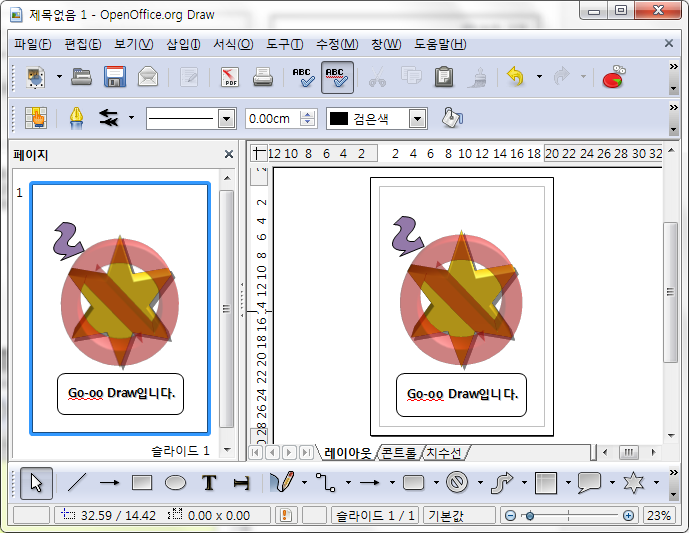Increase line width with up spinner

(x=308, y=114)
